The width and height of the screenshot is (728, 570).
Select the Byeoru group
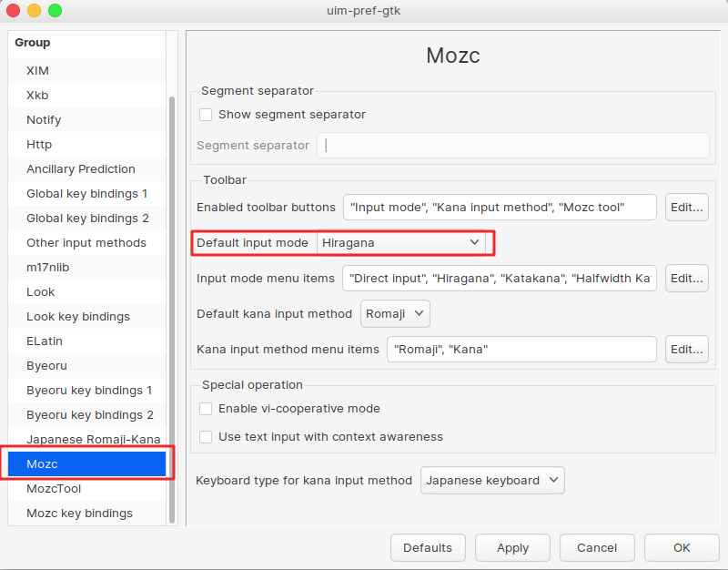click(86, 366)
